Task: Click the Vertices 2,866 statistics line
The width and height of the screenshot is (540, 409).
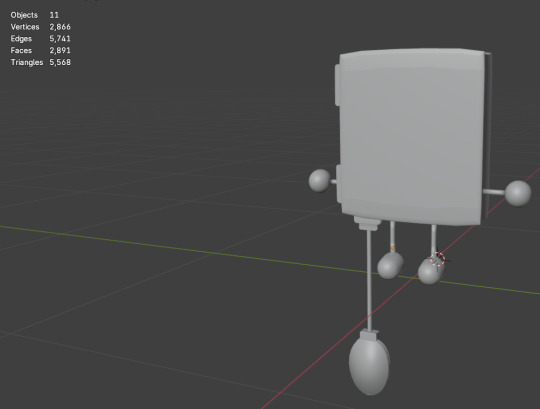Action: pos(41,27)
